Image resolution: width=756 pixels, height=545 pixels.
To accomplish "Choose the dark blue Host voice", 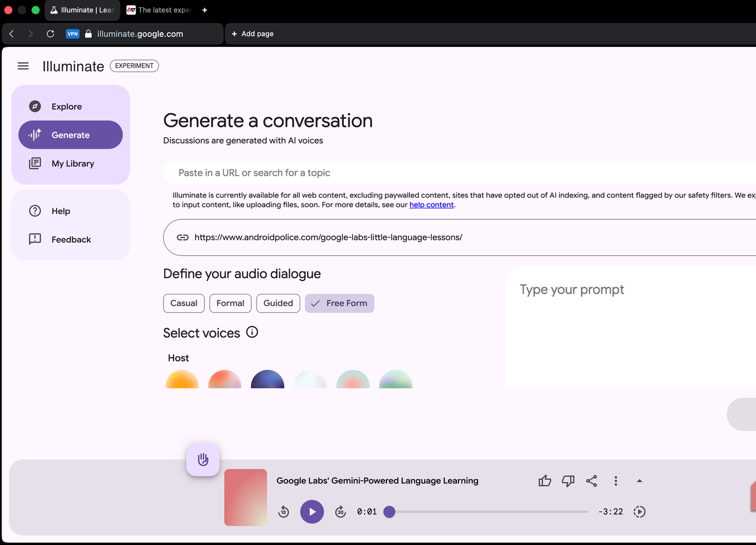I will click(x=268, y=380).
